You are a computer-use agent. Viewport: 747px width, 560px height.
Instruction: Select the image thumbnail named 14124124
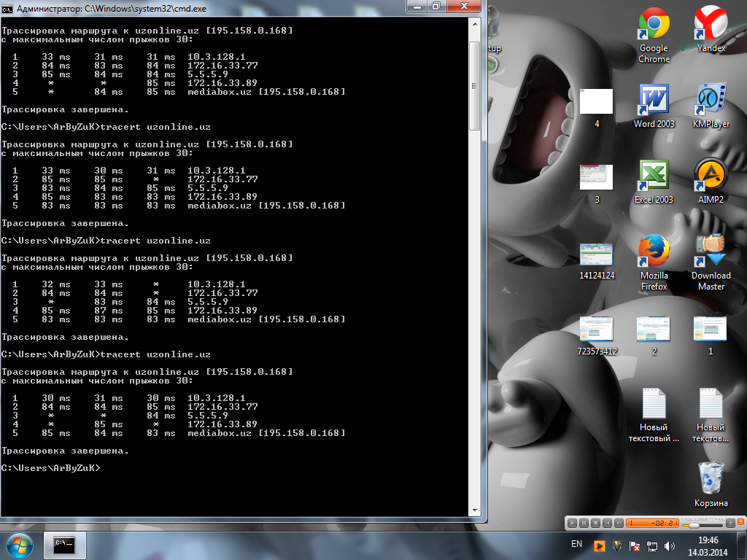click(x=596, y=254)
